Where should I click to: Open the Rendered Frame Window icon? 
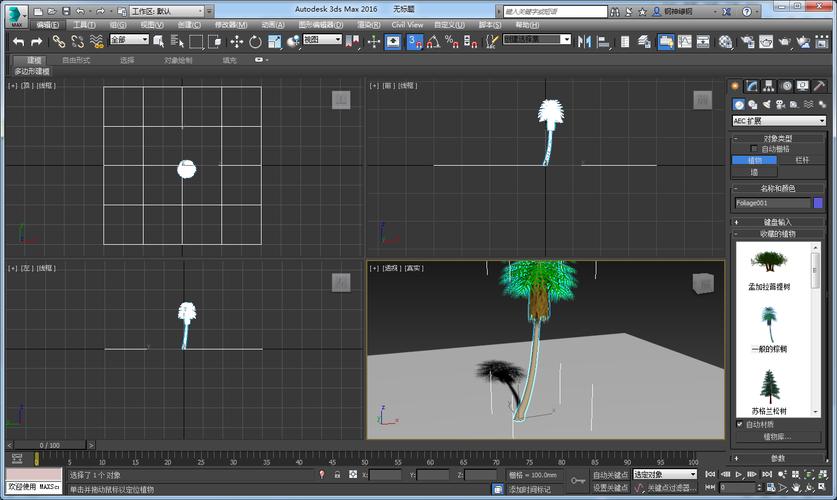[x=766, y=41]
